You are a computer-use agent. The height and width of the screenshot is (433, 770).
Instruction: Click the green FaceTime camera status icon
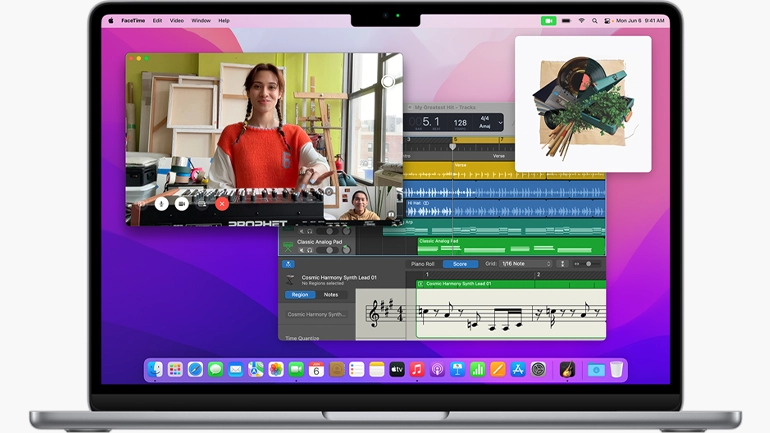549,21
